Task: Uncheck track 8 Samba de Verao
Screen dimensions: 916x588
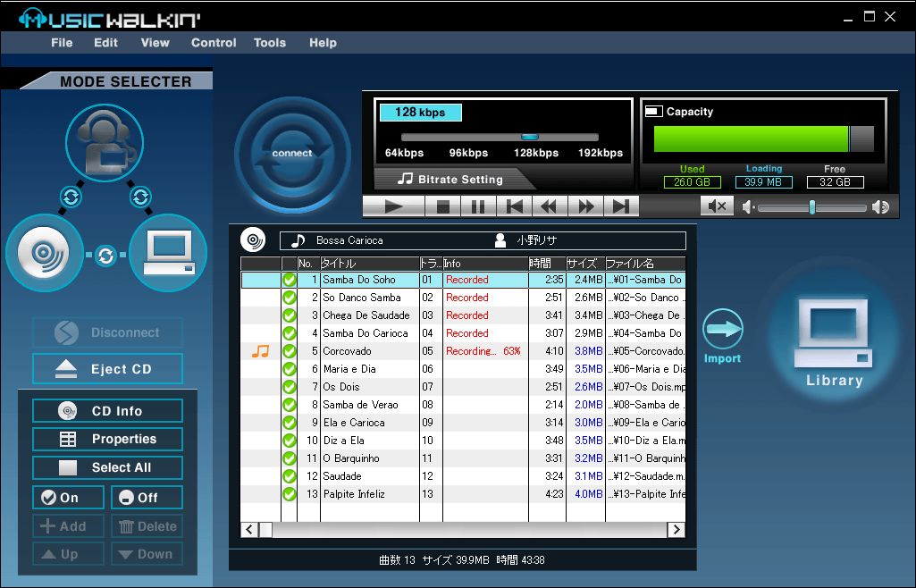Action: pos(290,405)
